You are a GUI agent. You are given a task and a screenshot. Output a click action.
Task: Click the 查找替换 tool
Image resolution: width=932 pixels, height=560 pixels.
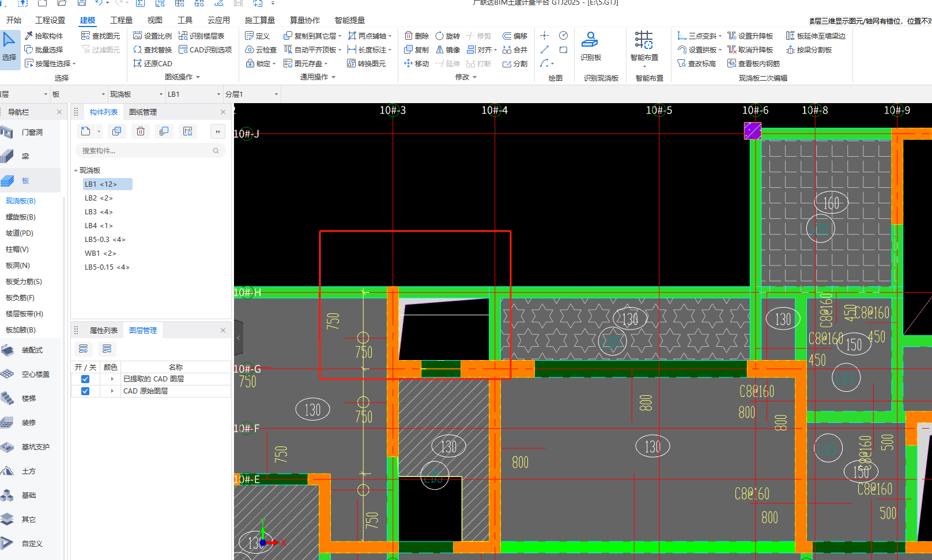pyautogui.click(x=153, y=50)
